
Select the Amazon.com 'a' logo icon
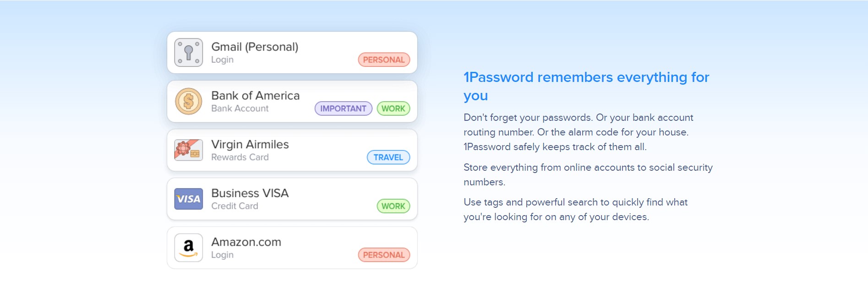click(188, 248)
